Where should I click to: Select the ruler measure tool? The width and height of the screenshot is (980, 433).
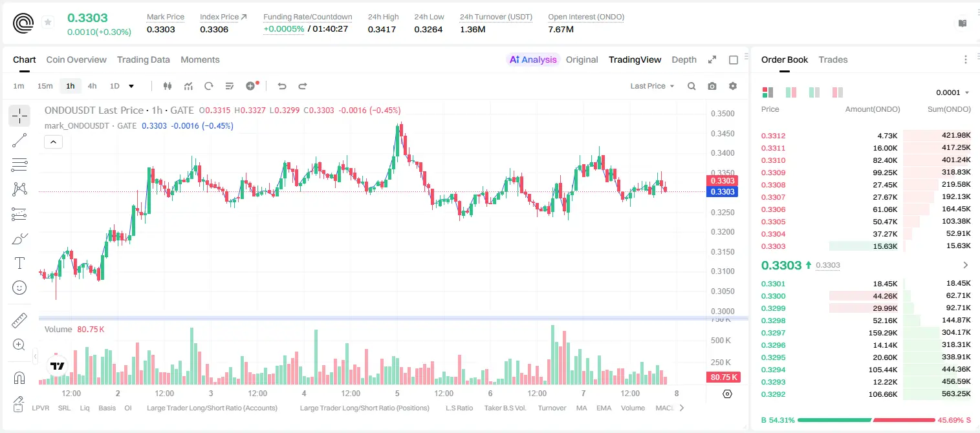click(x=19, y=321)
